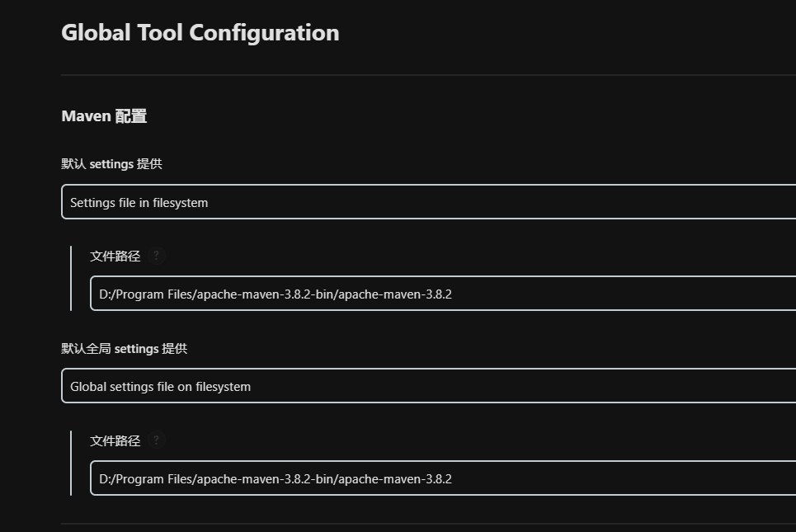796x532 pixels.
Task: Click 'D:/Program Files' text in first path field
Action: (x=145, y=294)
